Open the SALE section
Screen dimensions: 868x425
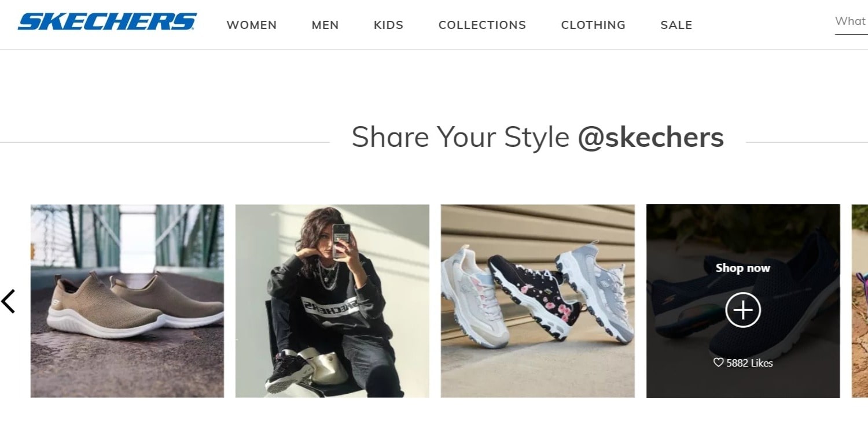point(676,25)
